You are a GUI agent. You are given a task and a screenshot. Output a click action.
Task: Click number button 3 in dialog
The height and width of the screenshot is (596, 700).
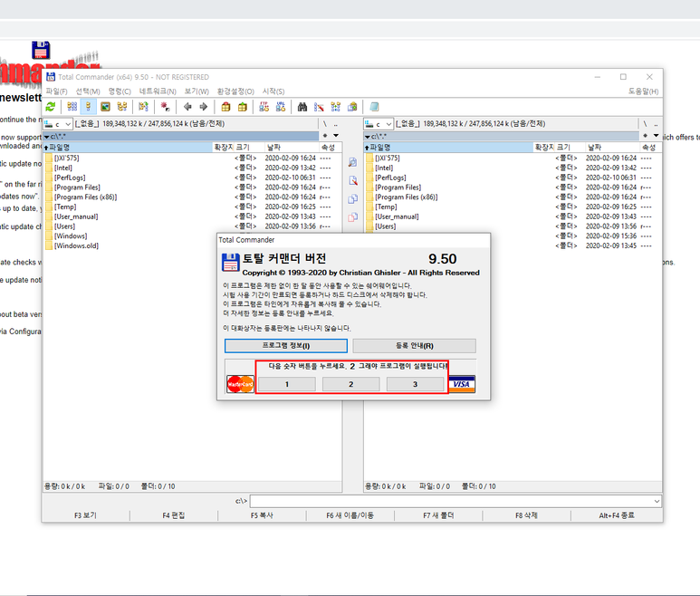pyautogui.click(x=415, y=384)
